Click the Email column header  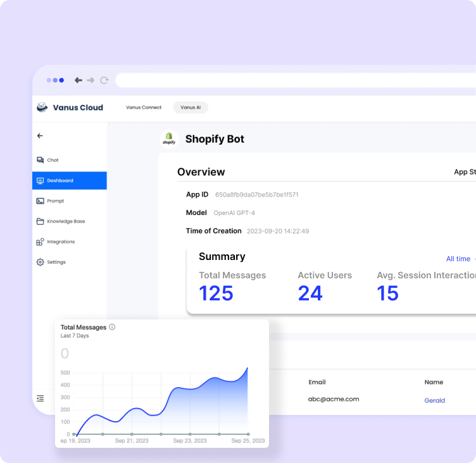tap(317, 382)
